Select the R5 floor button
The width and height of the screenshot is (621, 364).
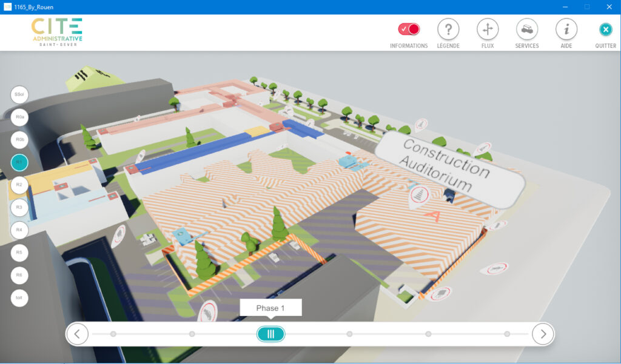pyautogui.click(x=19, y=252)
